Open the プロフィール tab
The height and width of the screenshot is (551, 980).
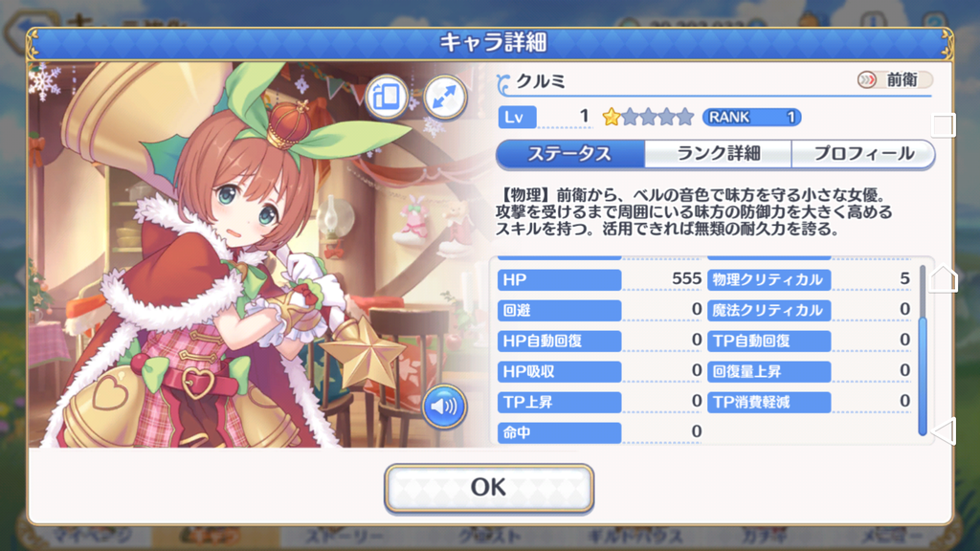click(863, 154)
